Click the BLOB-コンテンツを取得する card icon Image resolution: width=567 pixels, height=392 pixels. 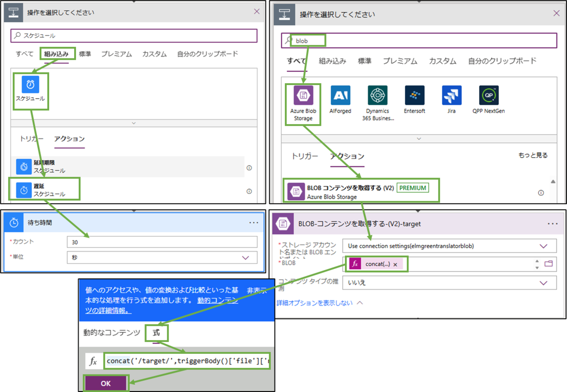283,223
